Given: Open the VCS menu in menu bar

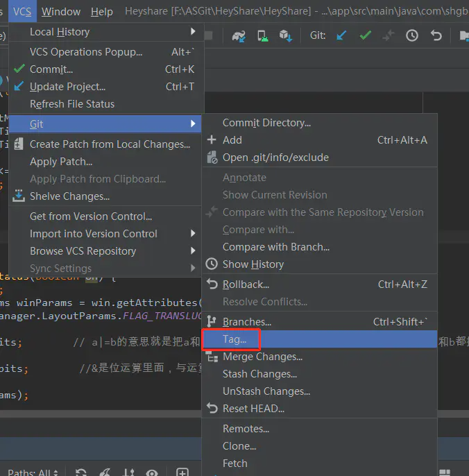Looking at the screenshot, I should pos(22,12).
